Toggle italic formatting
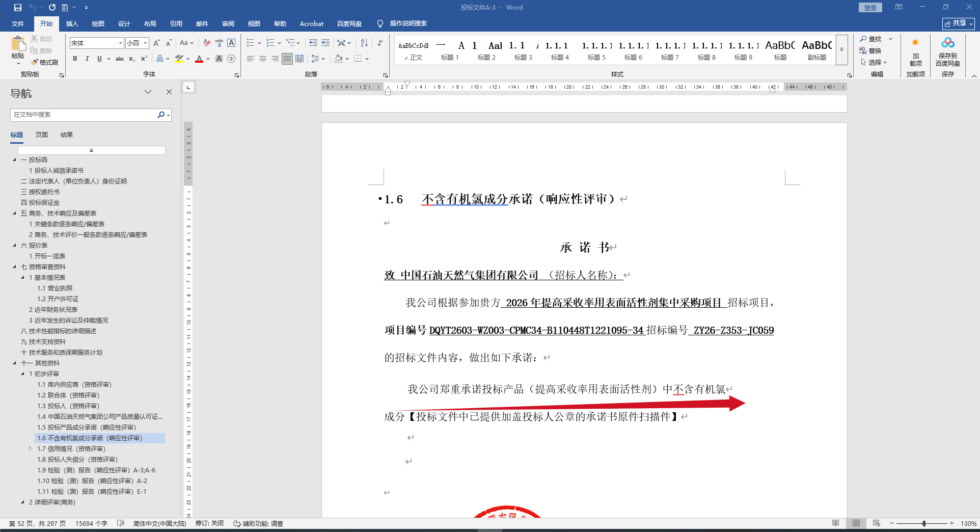The image size is (980, 532). (x=87, y=59)
